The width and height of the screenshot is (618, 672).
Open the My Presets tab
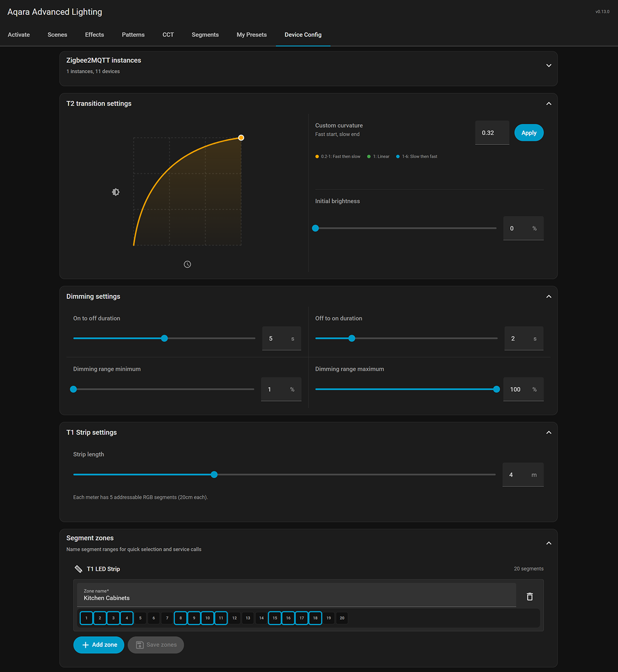(x=252, y=34)
